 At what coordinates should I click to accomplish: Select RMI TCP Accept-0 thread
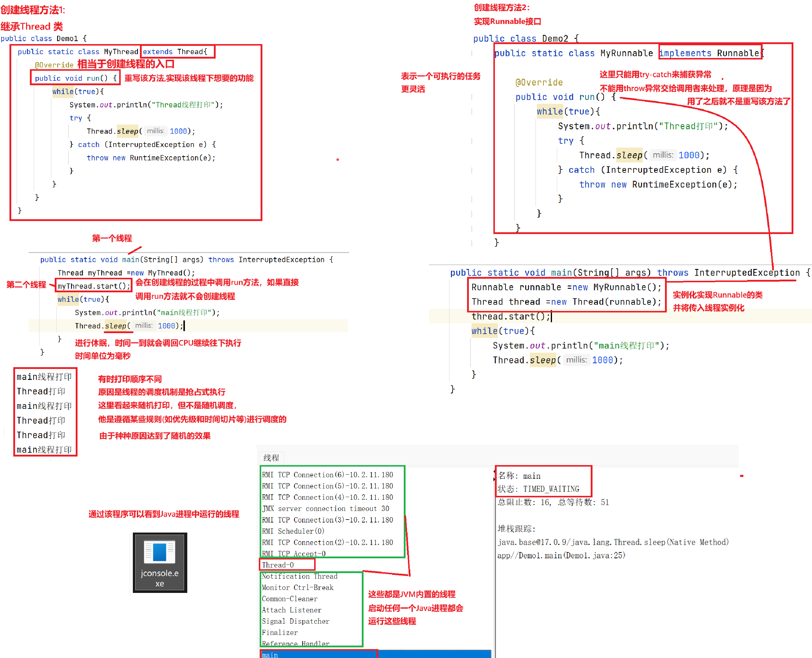point(294,553)
